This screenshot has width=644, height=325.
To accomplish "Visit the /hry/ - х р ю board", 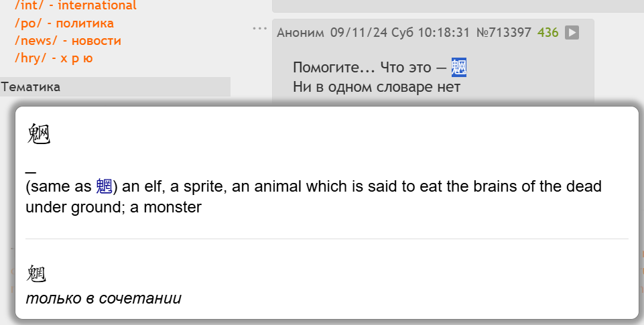I will (54, 58).
